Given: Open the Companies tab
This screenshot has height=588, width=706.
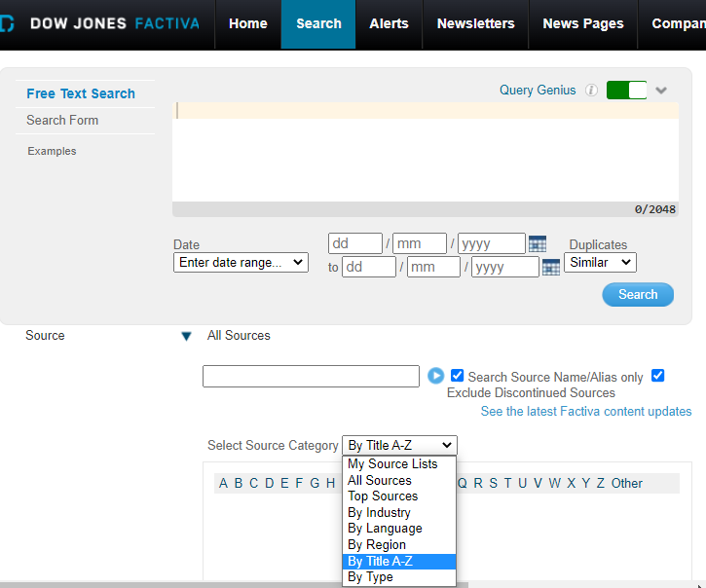Looking at the screenshot, I should click(x=672, y=23).
